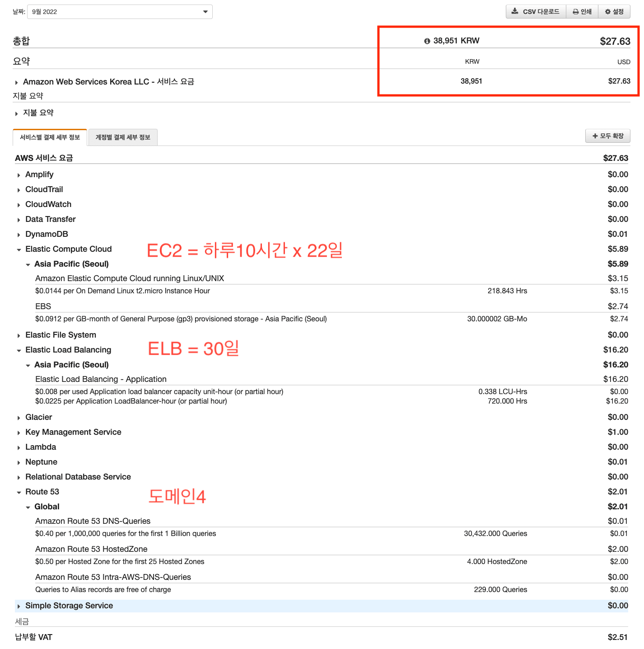Click the 납부할 VAT $2.51 amount
The height and width of the screenshot is (649, 644).
pos(618,637)
